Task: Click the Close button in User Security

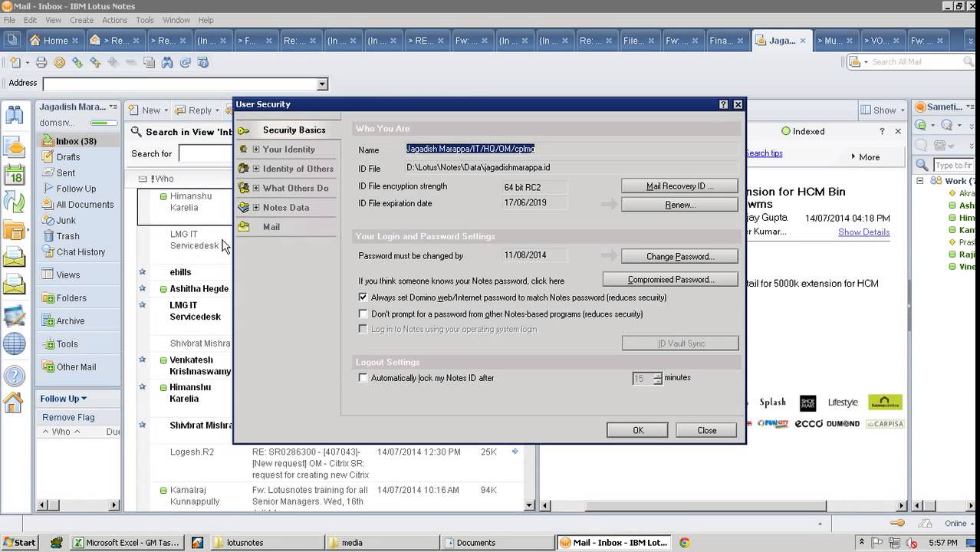Action: pyautogui.click(x=706, y=430)
